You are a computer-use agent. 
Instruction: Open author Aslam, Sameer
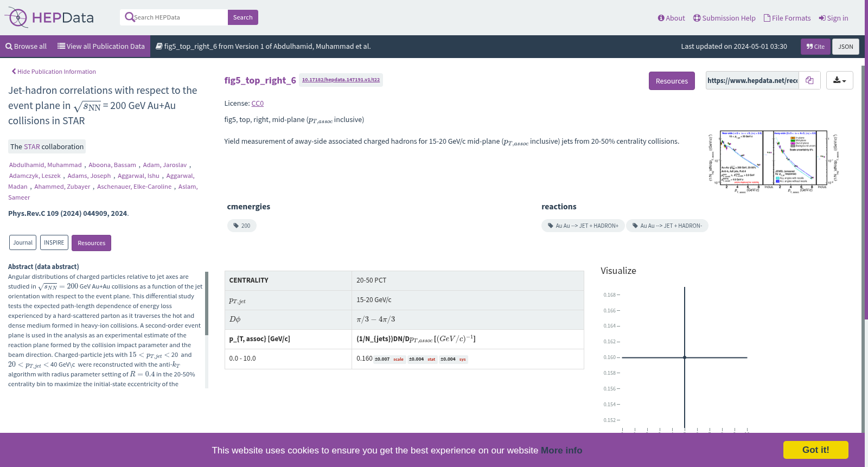click(x=103, y=192)
